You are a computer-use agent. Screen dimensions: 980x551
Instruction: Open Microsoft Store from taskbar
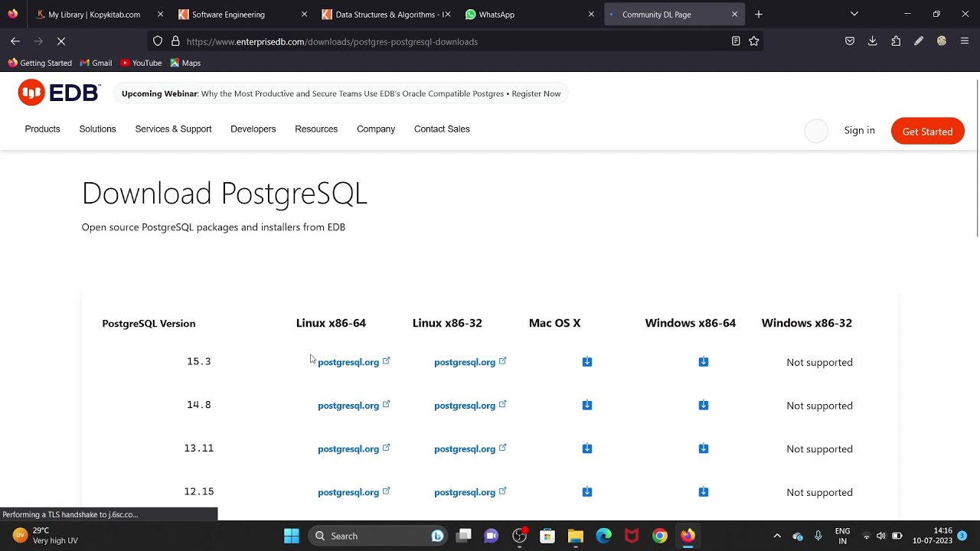[x=547, y=536]
